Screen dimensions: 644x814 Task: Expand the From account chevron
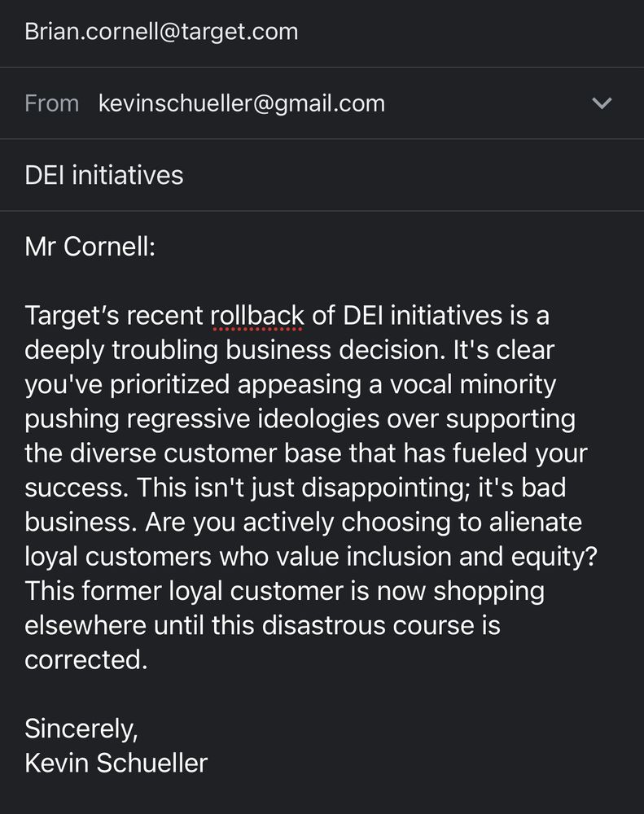(602, 103)
